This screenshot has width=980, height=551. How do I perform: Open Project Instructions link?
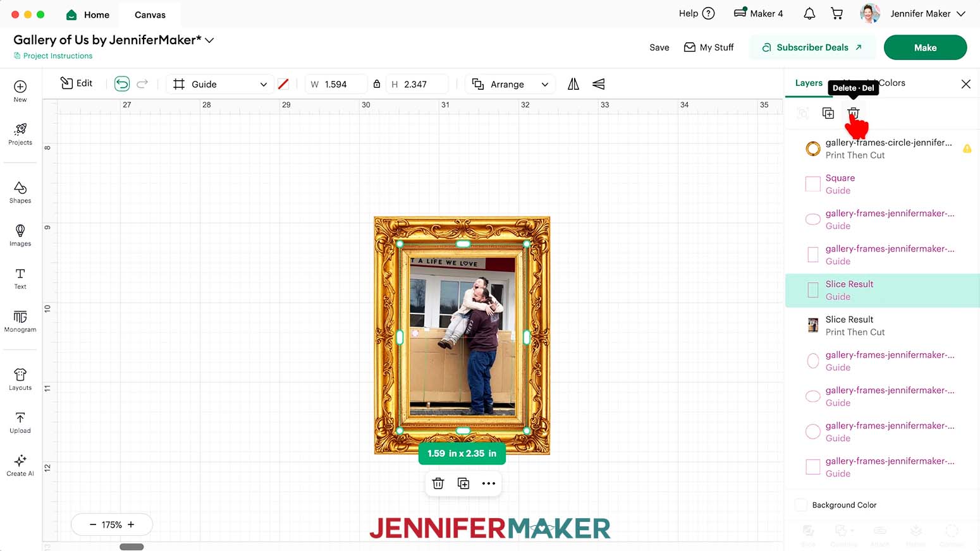coord(53,56)
